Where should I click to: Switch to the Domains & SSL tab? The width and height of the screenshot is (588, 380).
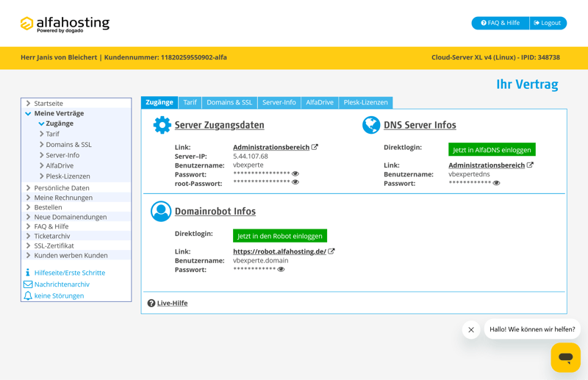coord(229,102)
